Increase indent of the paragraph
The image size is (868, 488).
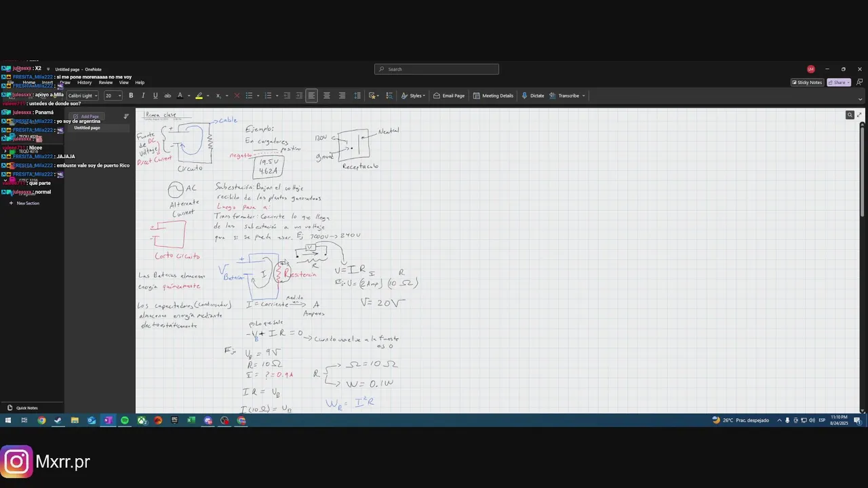point(299,96)
